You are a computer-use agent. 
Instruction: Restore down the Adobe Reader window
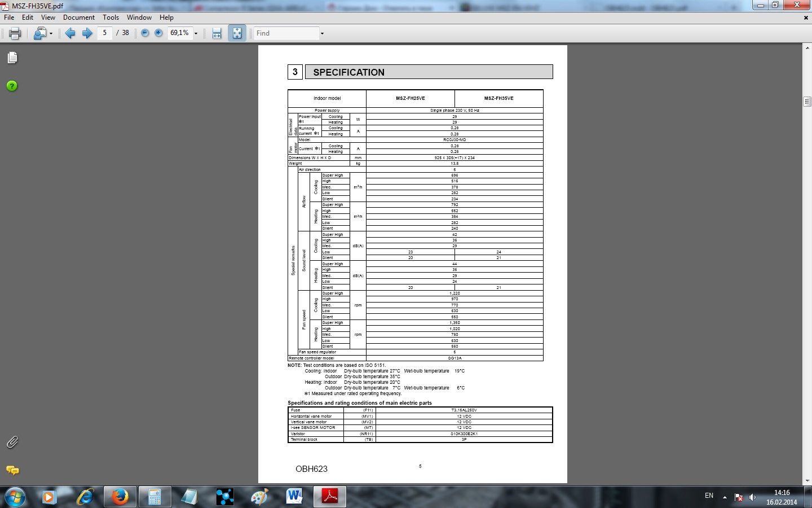coord(775,5)
